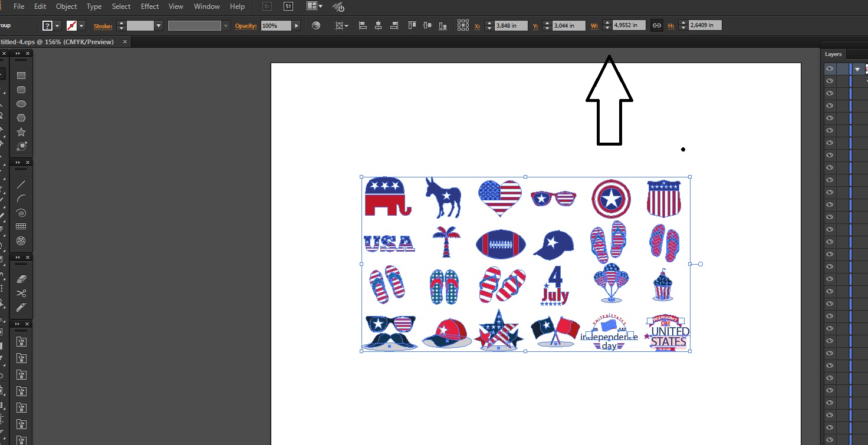
Task: Click the X position input field
Action: [511, 25]
